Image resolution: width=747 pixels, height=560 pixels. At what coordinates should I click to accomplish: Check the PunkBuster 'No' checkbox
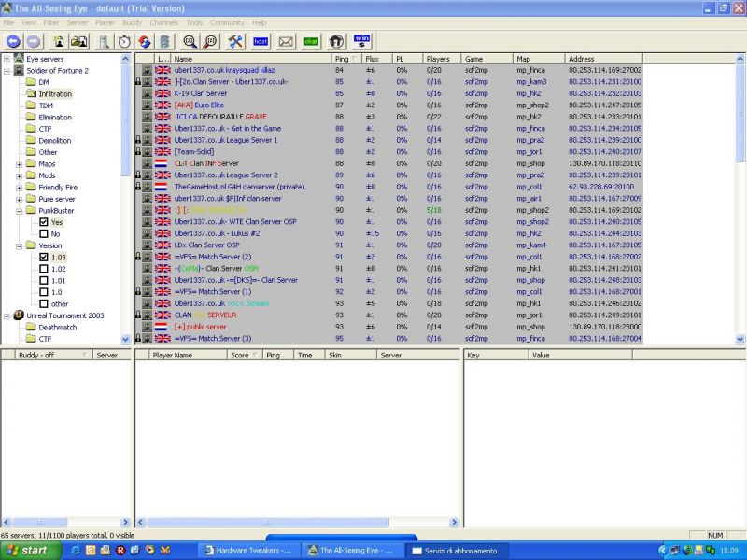tap(44, 233)
